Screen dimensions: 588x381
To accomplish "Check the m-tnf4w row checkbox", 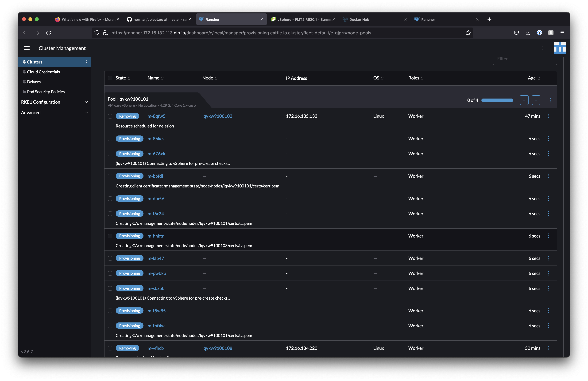I will click(110, 326).
